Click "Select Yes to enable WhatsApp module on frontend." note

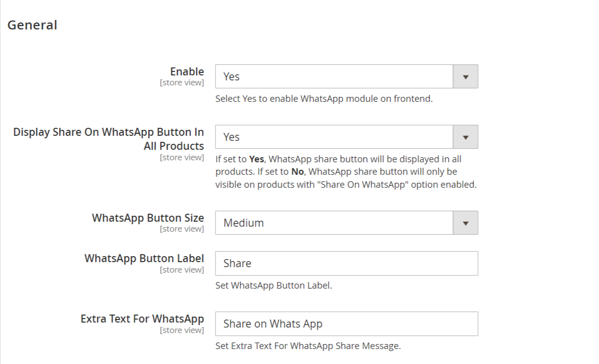324,99
